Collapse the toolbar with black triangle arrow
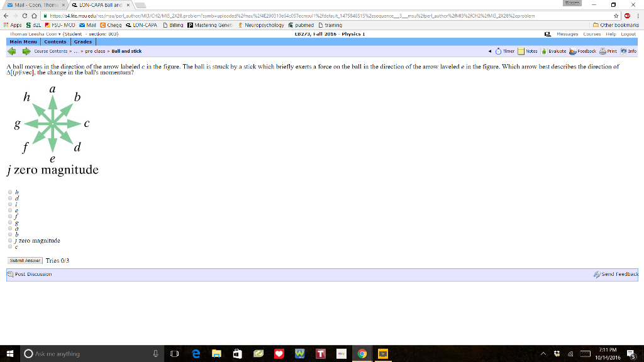 coord(489,52)
